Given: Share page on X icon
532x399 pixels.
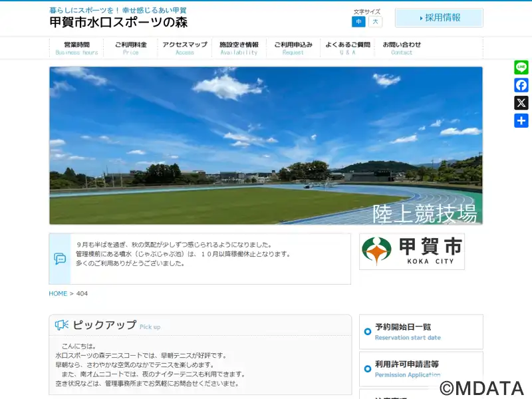Looking at the screenshot, I should click(521, 103).
